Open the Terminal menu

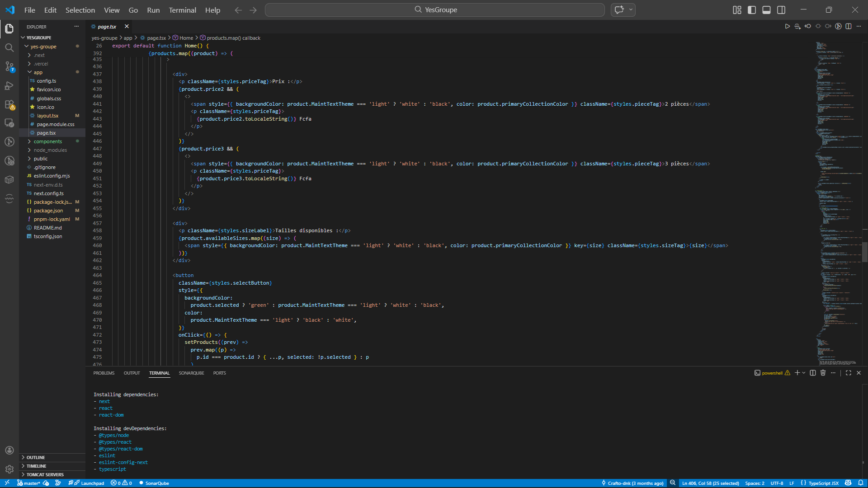point(182,10)
